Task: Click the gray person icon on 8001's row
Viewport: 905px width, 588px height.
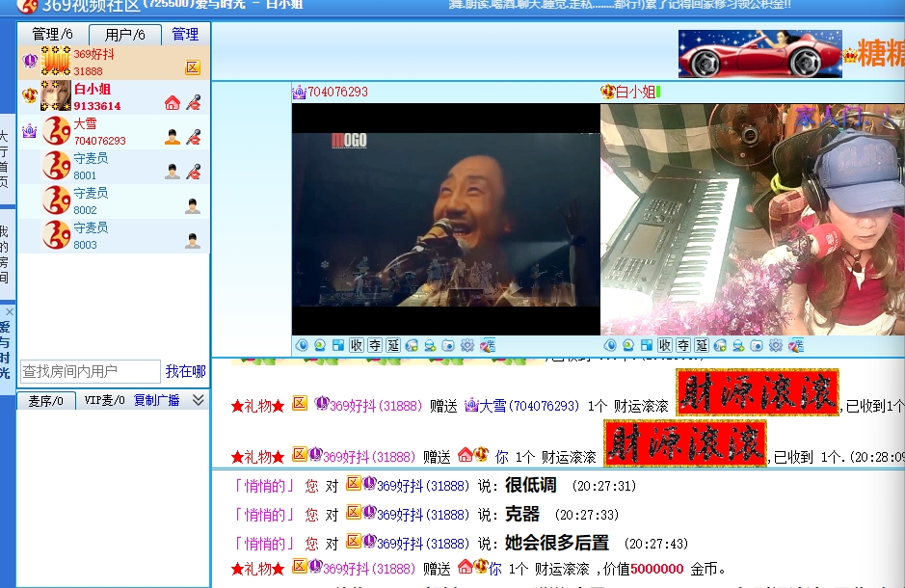Action: (172, 172)
